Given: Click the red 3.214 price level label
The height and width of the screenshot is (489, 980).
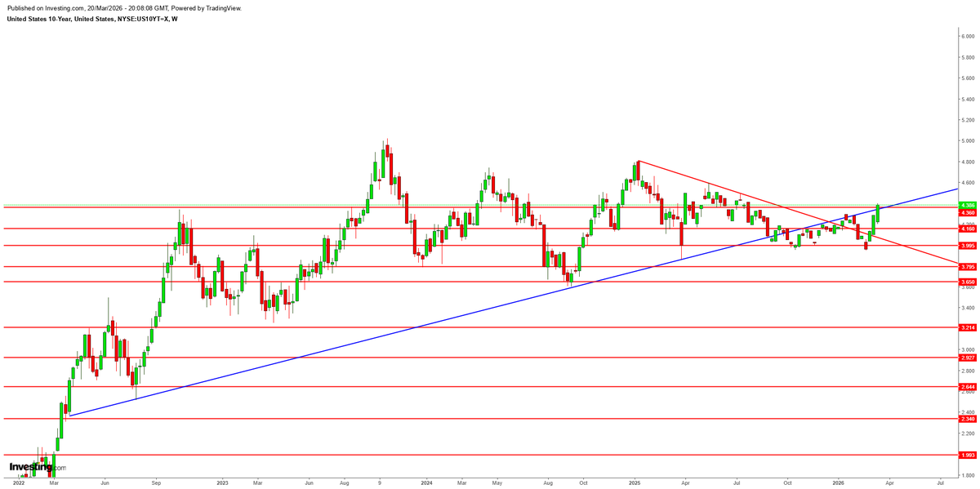Looking at the screenshot, I should click(x=968, y=327).
